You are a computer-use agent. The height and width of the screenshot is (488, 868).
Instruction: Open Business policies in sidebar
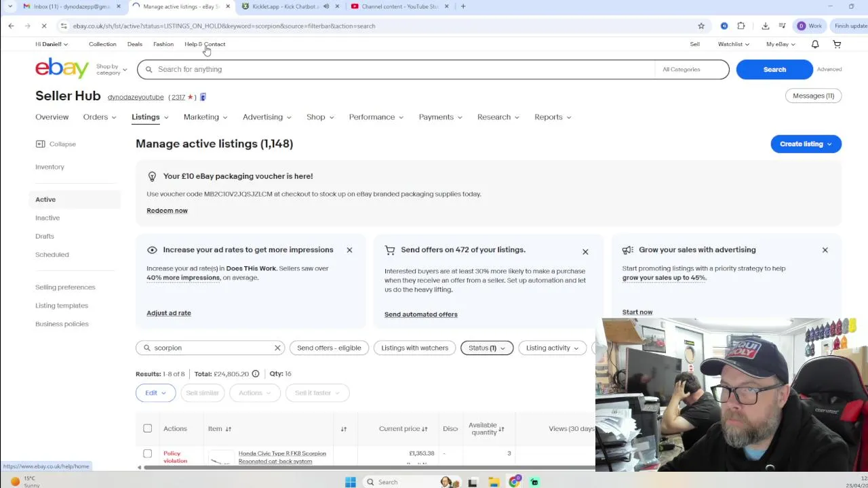pyautogui.click(x=62, y=324)
